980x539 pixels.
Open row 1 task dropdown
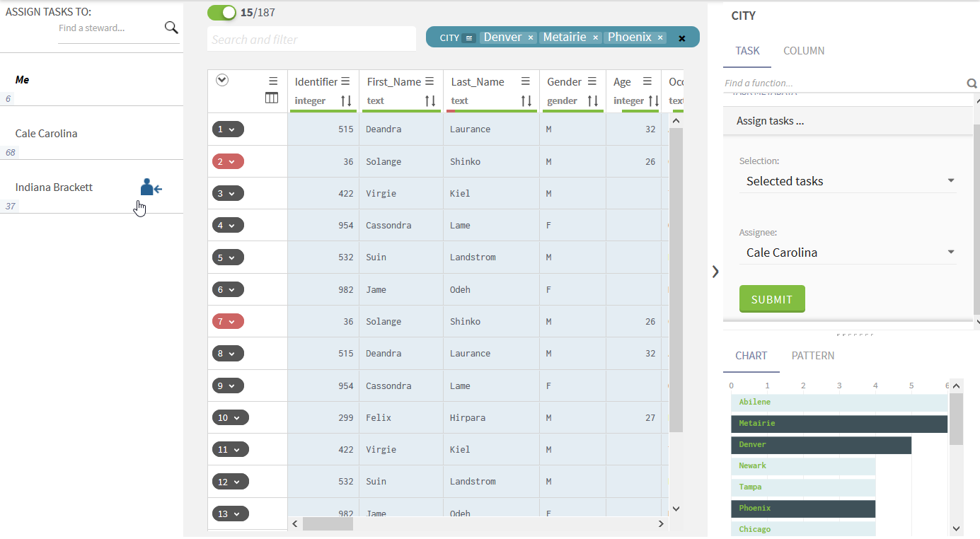[228, 129]
